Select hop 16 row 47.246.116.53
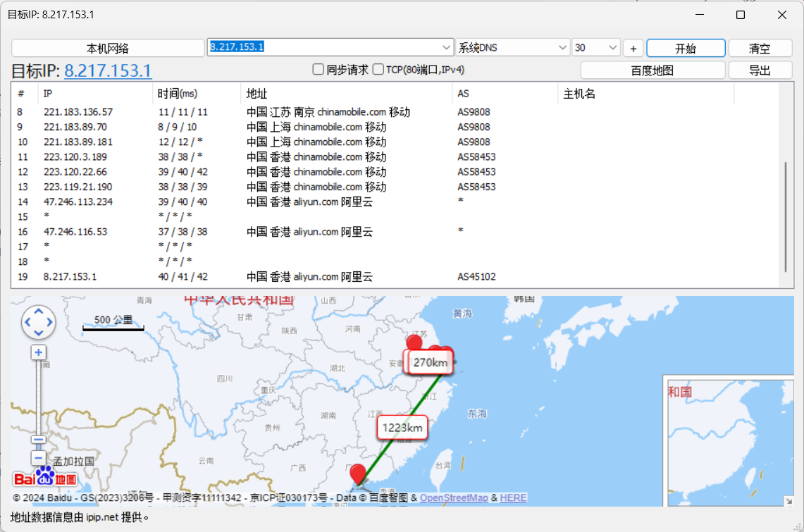The width and height of the screenshot is (804, 532). coord(395,232)
